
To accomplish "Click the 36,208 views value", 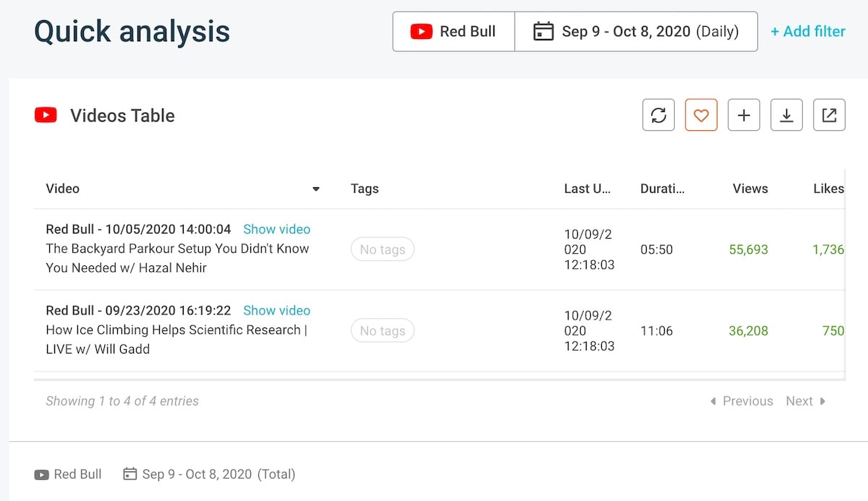I will [749, 330].
